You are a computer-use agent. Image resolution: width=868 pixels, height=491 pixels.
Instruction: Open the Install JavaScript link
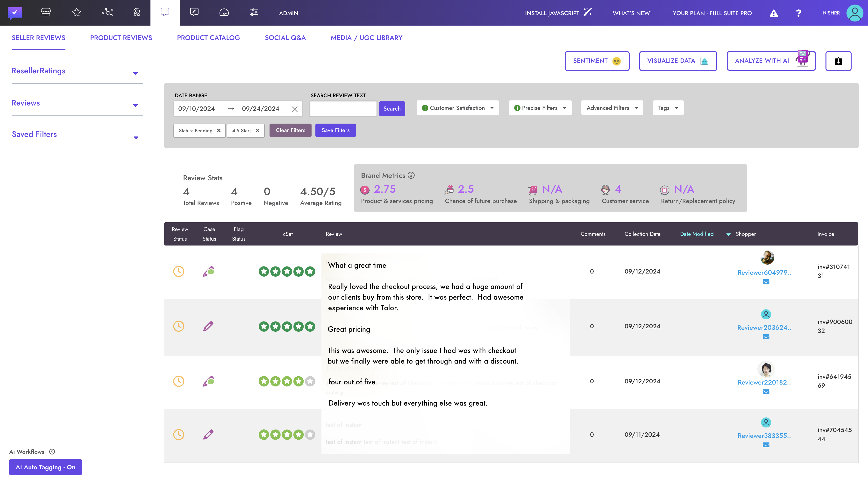tap(558, 13)
